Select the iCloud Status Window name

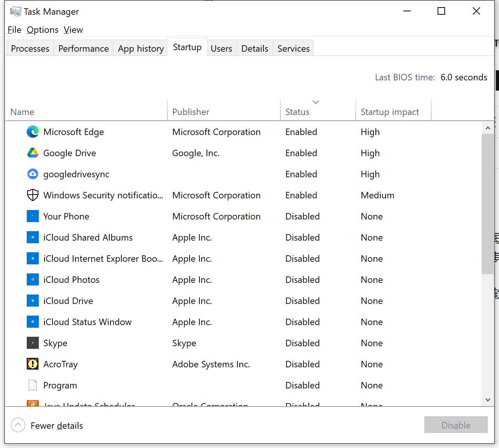(87, 322)
